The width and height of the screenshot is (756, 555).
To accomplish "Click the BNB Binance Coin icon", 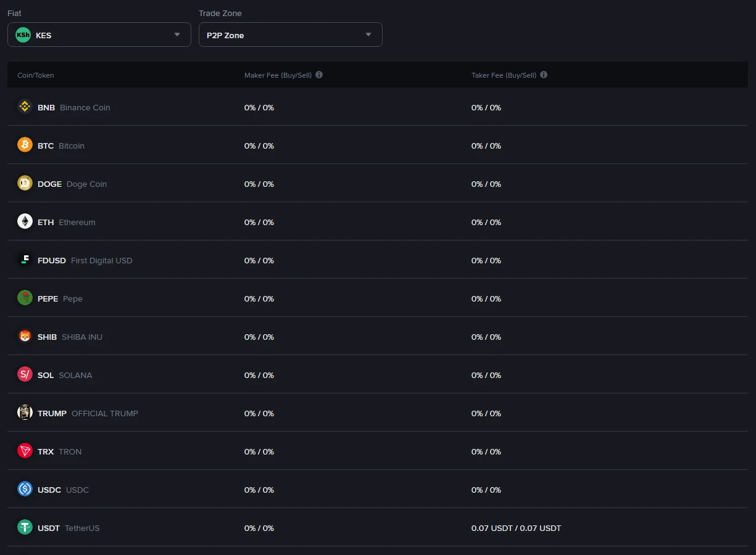I will 25,107.
